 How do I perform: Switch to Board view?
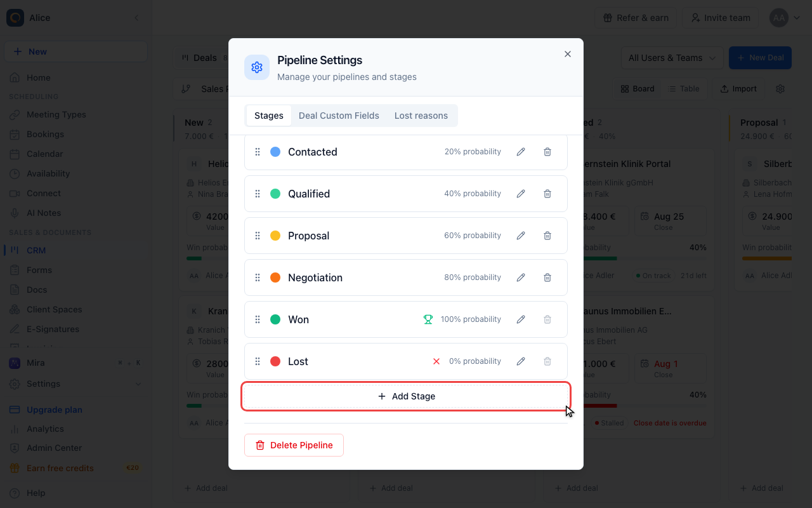[638, 89]
